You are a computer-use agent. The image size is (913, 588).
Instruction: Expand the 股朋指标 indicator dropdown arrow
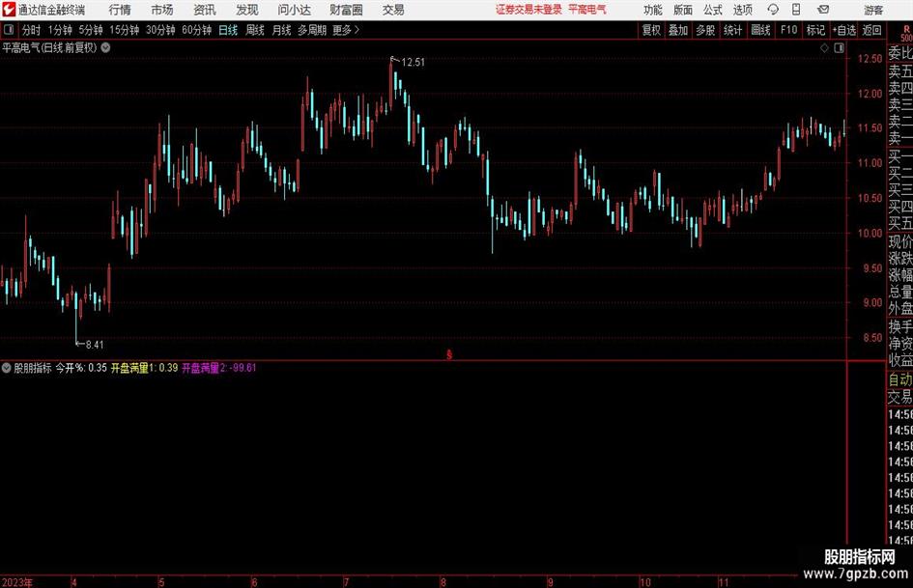coord(7,367)
